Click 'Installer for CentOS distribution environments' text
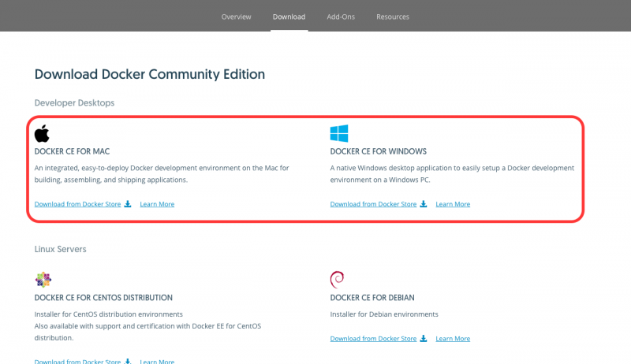Image resolution: width=631 pixels, height=364 pixels. coord(109,314)
